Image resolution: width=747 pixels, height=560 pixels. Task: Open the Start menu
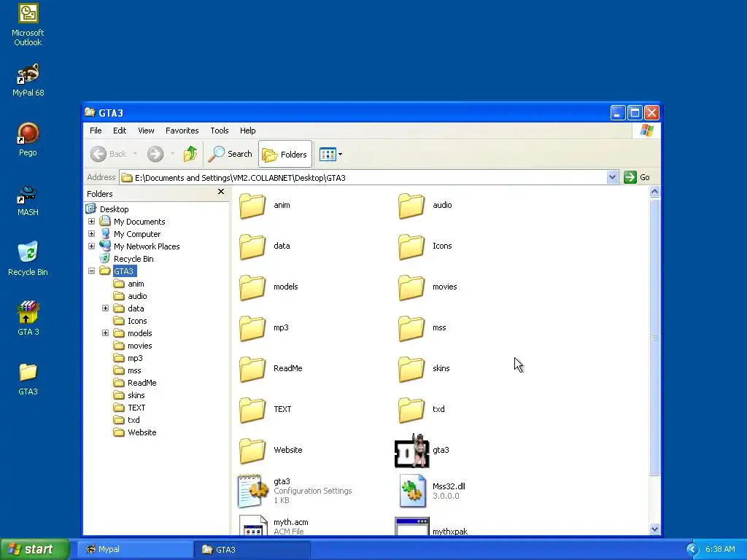pyautogui.click(x=35, y=549)
